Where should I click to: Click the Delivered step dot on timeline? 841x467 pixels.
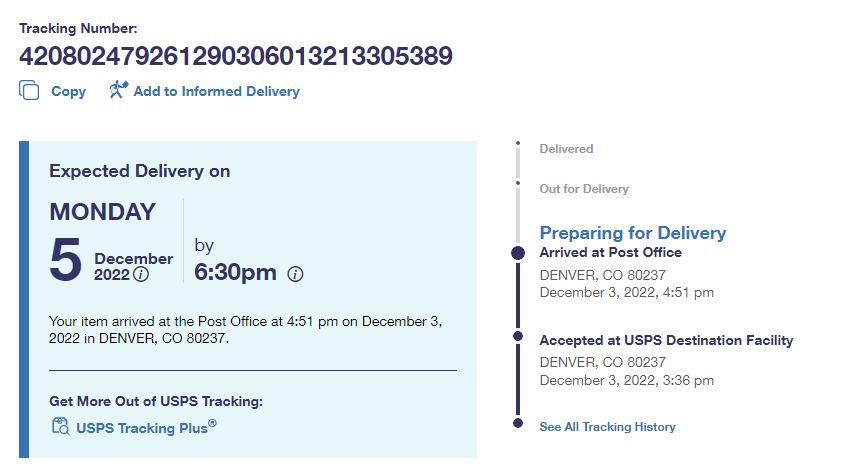tap(518, 145)
